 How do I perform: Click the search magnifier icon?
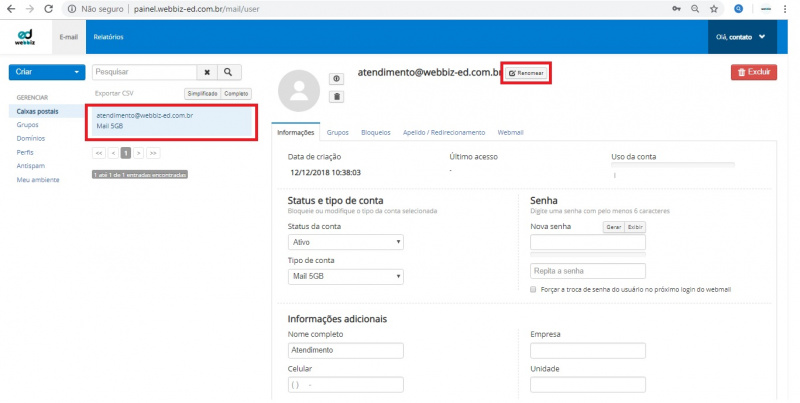(229, 72)
